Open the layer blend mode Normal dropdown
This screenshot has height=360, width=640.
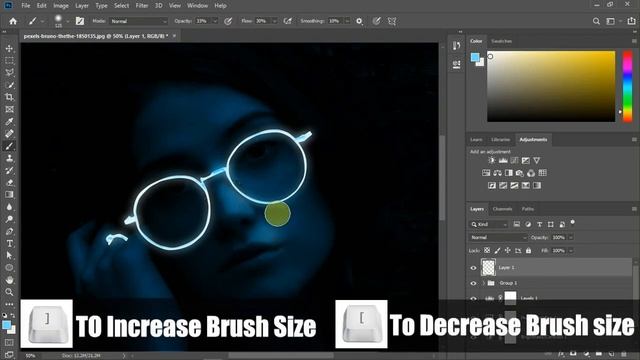(498, 237)
